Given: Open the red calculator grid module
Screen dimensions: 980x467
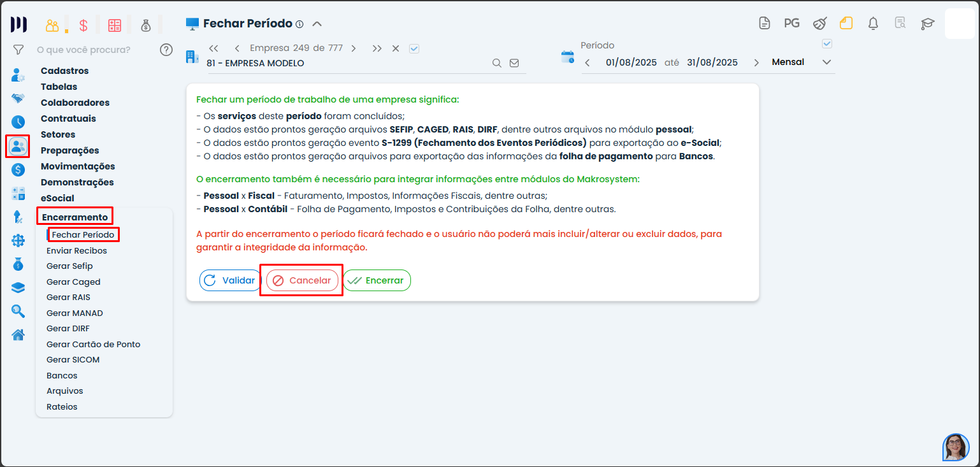Looking at the screenshot, I should 115,25.
